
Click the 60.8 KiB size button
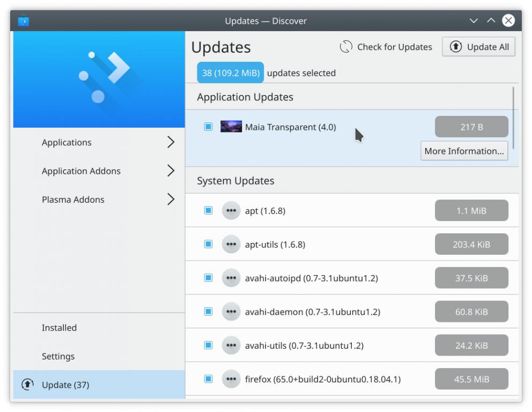click(x=471, y=312)
